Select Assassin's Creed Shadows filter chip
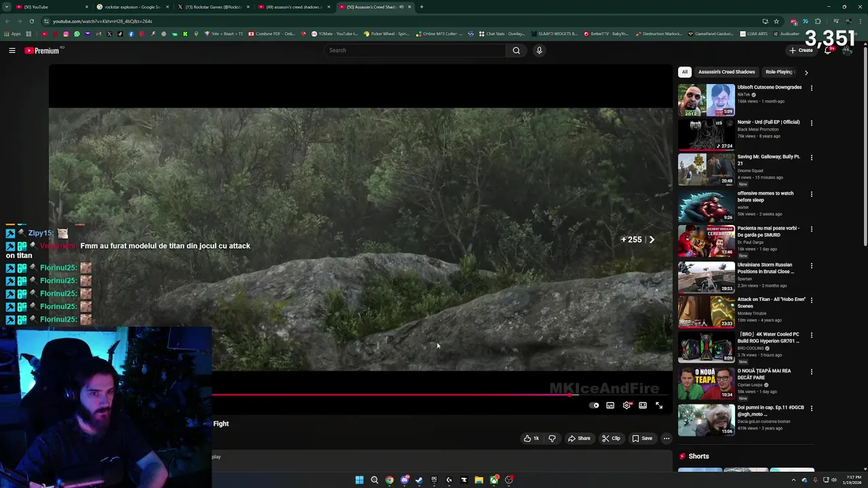868x488 pixels. pyautogui.click(x=726, y=72)
